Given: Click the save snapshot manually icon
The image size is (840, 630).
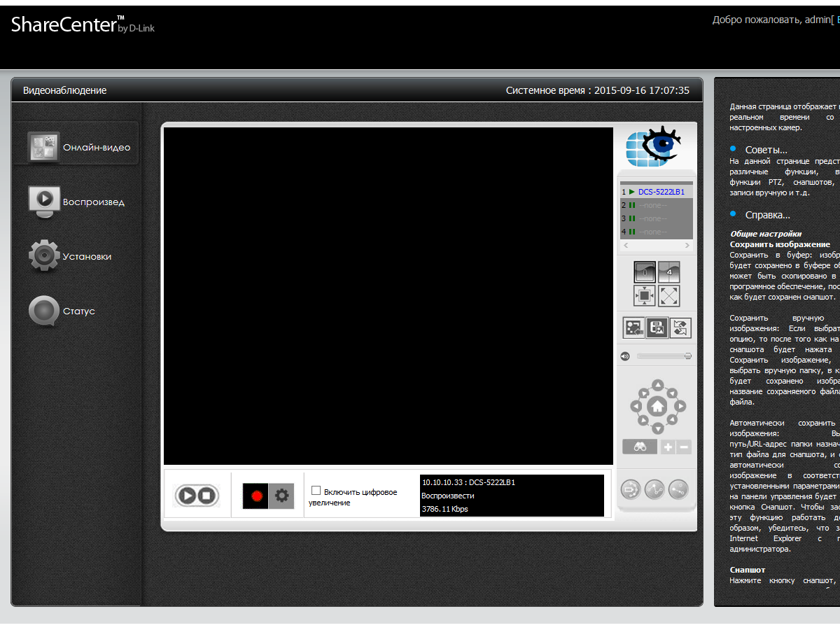Looking at the screenshot, I should pos(657,328).
